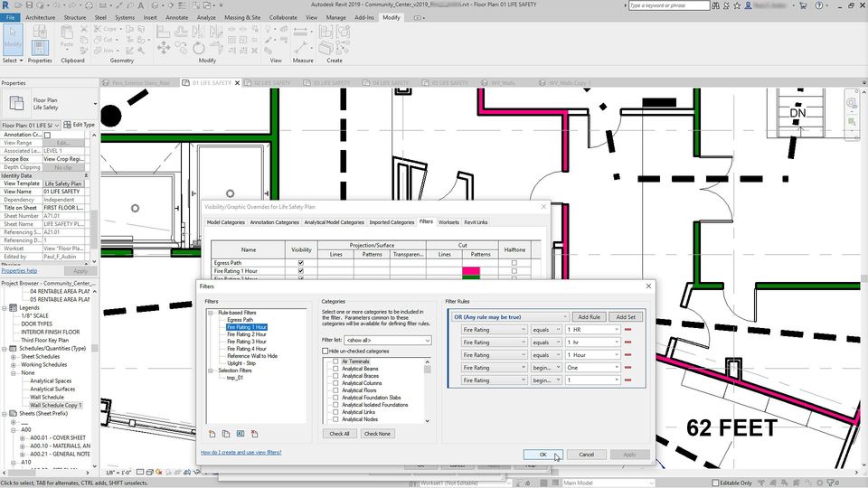Open the Filter list '<show all>' dropdown

click(388, 341)
